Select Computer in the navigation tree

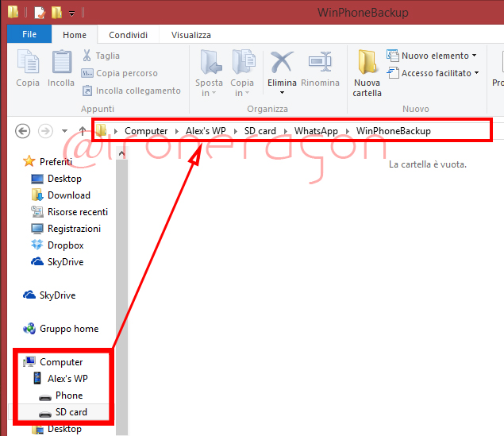click(53, 362)
